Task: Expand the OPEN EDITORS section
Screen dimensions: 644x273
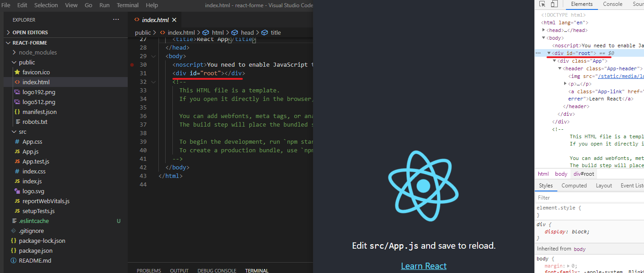Action: pyautogui.click(x=30, y=32)
